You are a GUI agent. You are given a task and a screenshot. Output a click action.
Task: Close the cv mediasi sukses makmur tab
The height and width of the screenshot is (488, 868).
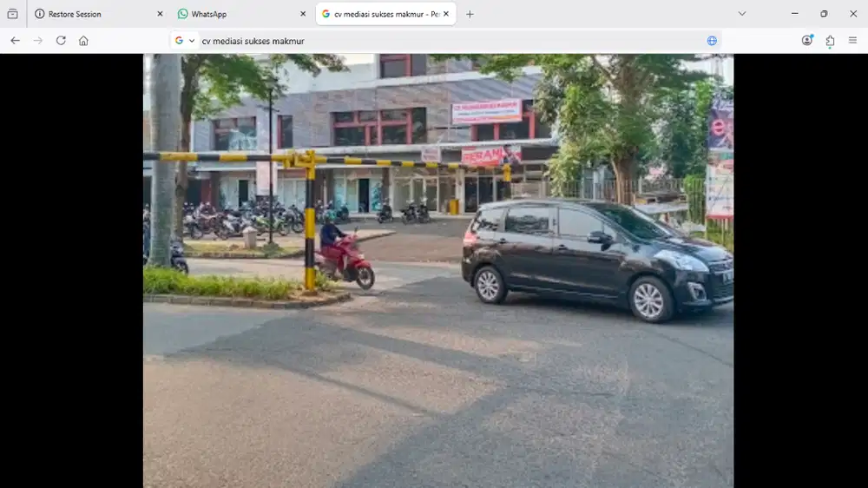pyautogui.click(x=446, y=14)
